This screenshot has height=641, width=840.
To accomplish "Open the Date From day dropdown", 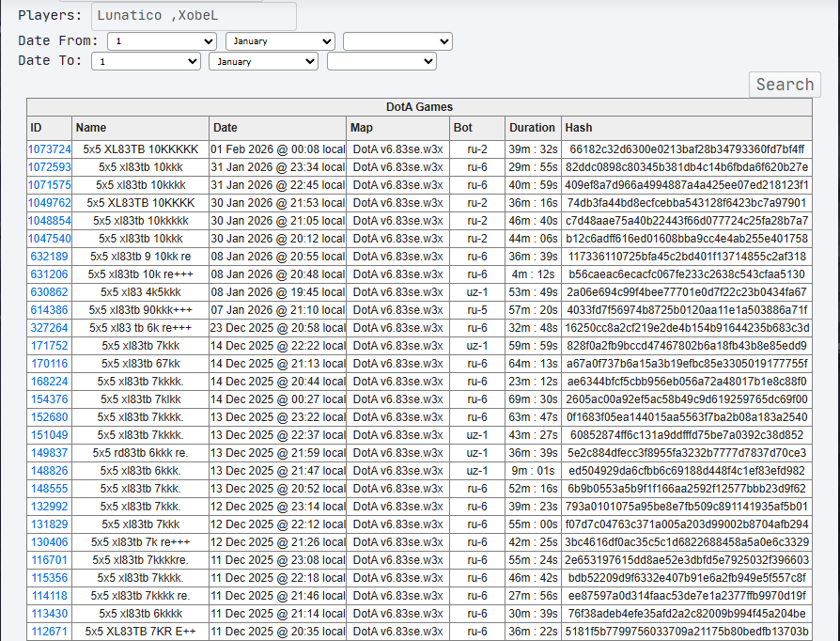I will tap(162, 41).
